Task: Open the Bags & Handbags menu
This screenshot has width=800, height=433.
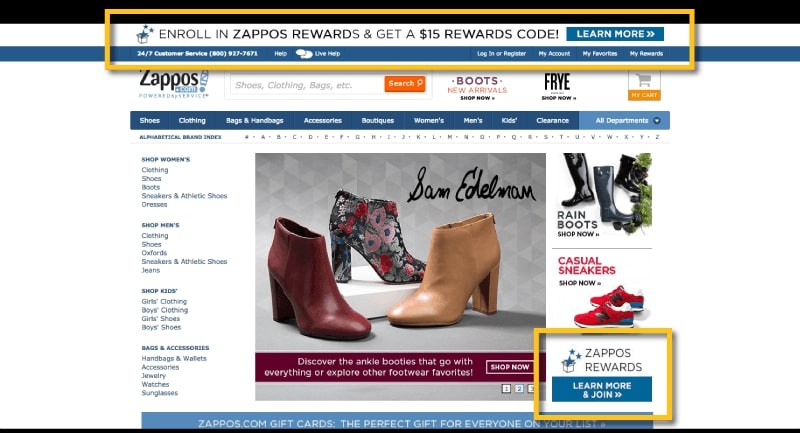Action: click(x=255, y=120)
